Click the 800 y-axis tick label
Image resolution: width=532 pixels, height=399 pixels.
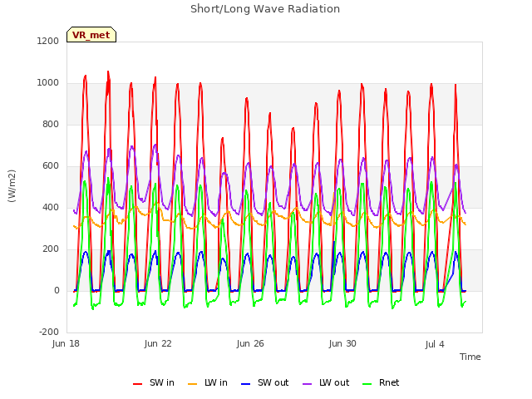click(x=51, y=124)
